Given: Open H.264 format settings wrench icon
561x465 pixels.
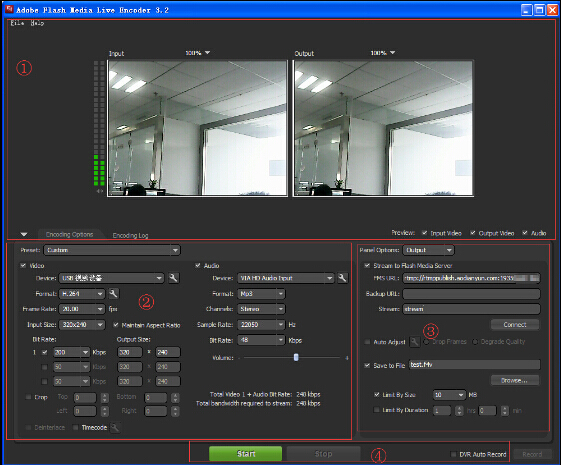Looking at the screenshot, I should pos(113,294).
